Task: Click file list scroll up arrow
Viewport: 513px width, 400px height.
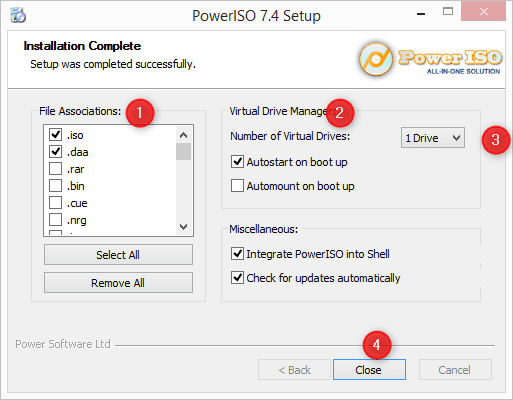Action: (x=183, y=135)
